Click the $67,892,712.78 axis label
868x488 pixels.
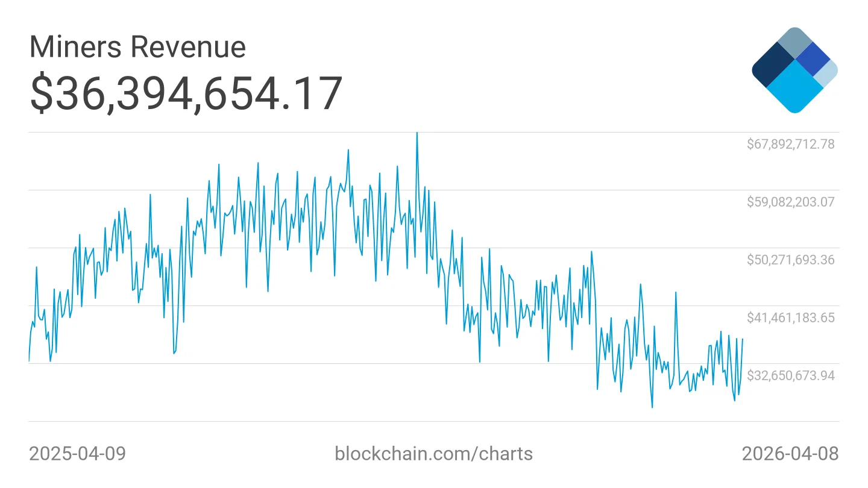tap(791, 144)
